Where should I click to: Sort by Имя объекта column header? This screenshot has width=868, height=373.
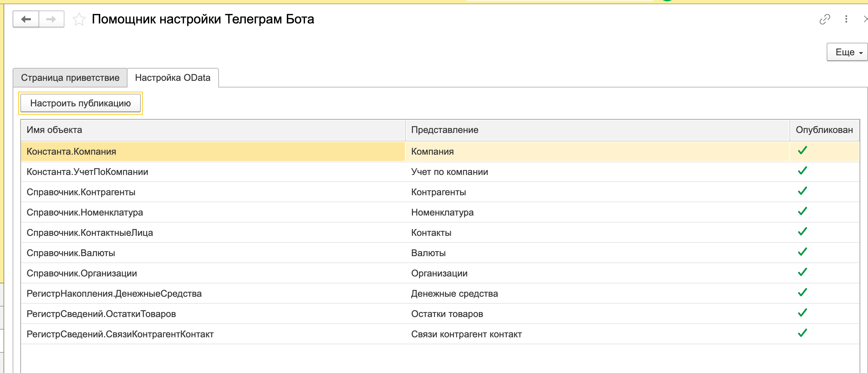(54, 130)
